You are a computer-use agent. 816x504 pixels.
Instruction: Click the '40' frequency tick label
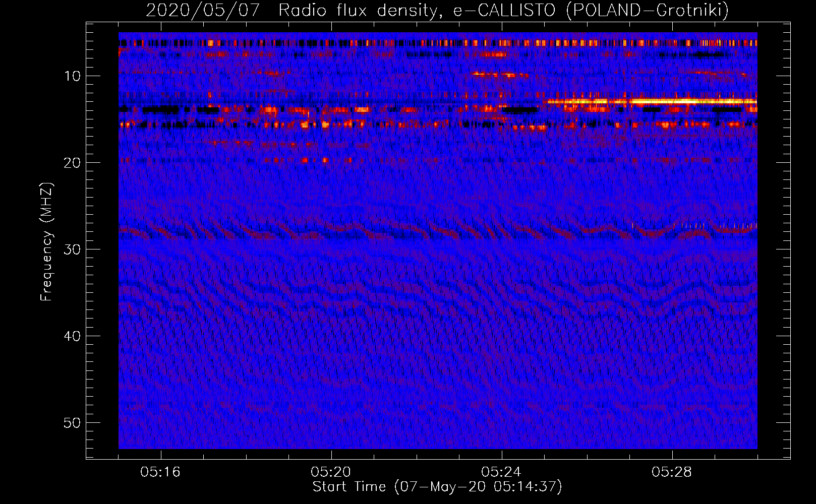73,336
